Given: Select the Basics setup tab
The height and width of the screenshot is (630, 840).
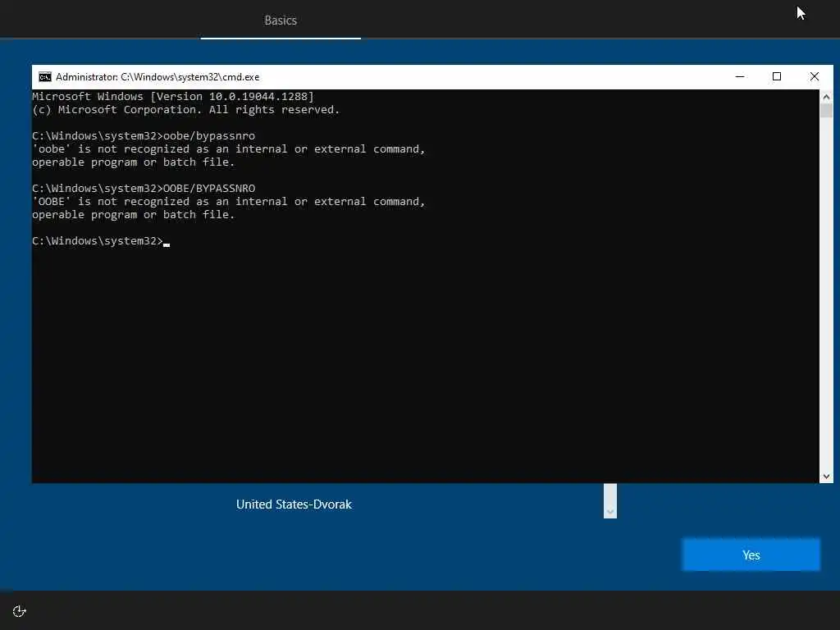Looking at the screenshot, I should click(x=281, y=21).
